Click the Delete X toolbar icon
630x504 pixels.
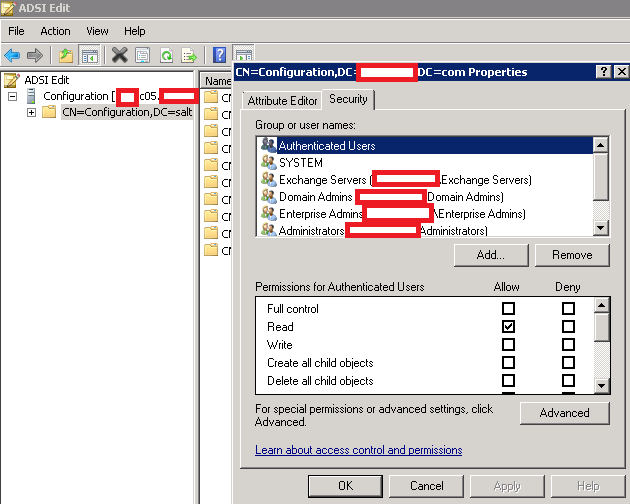[x=119, y=55]
